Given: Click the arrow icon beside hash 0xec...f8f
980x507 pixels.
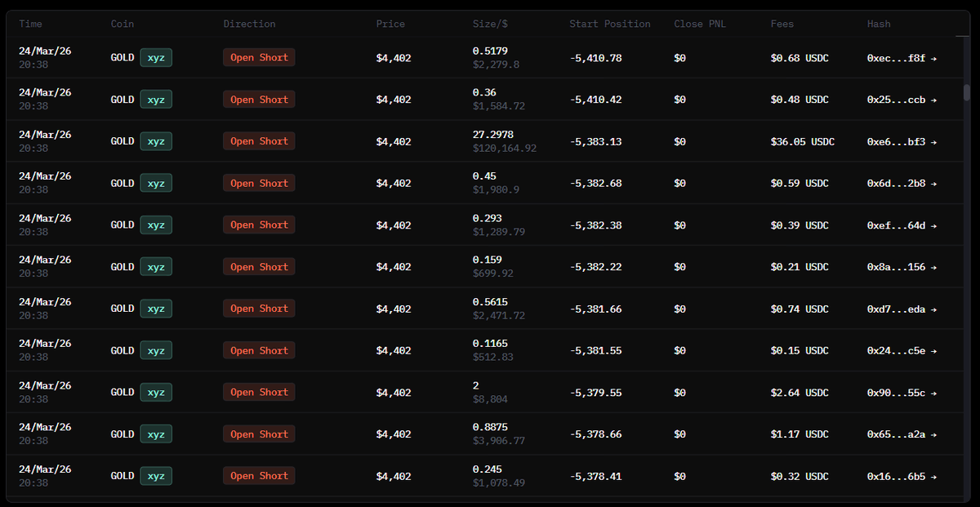Looking at the screenshot, I should (x=933, y=58).
